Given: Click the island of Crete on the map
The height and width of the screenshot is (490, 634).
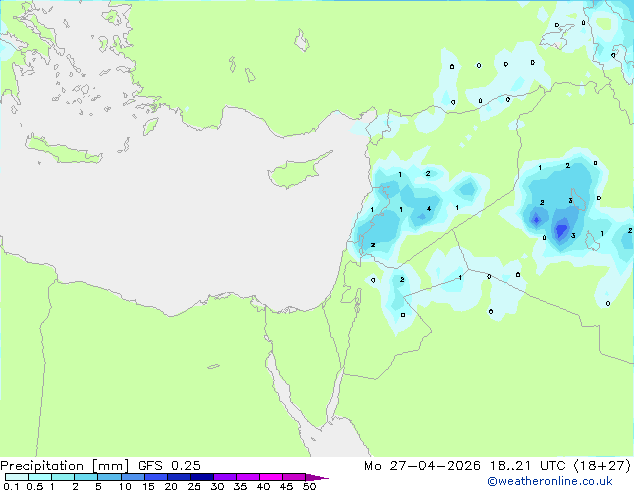Looking at the screenshot, I should pos(63,150).
